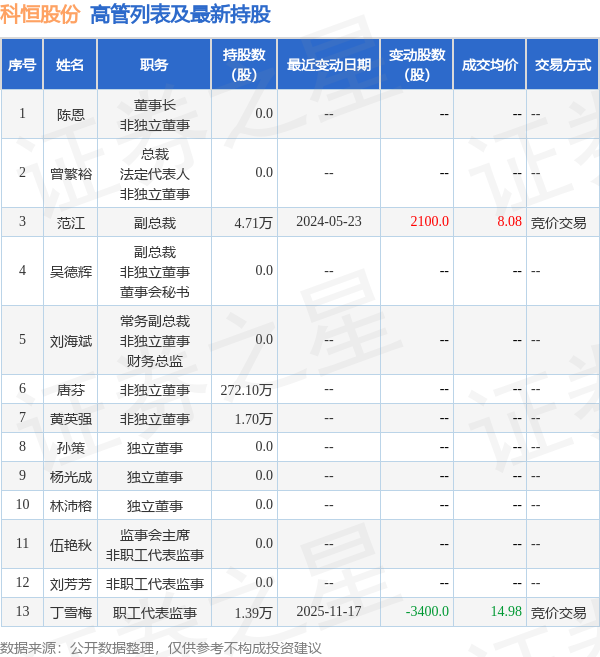
Task: Click the 姓名 column header
Action: pyautogui.click(x=70, y=65)
